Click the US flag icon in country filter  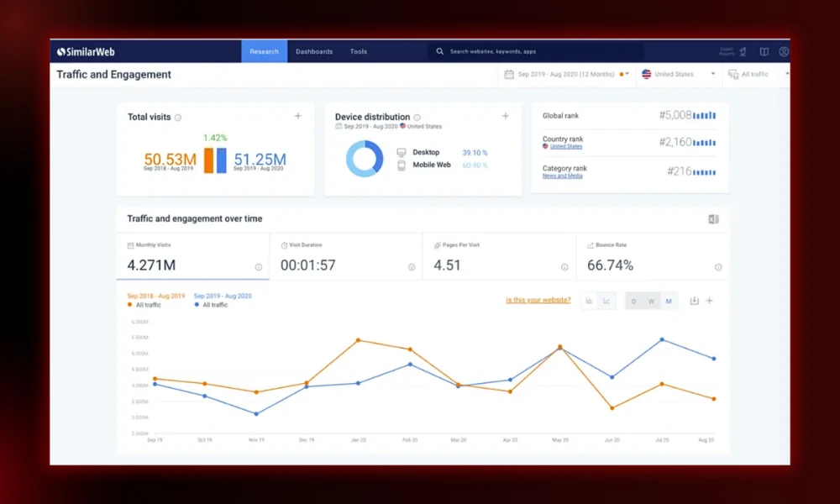(647, 74)
